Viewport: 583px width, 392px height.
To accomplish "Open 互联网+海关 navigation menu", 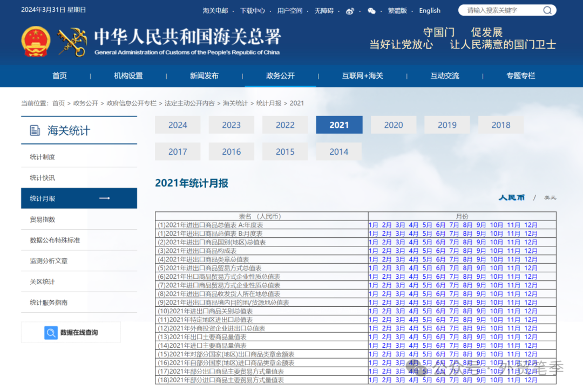I will pos(363,76).
